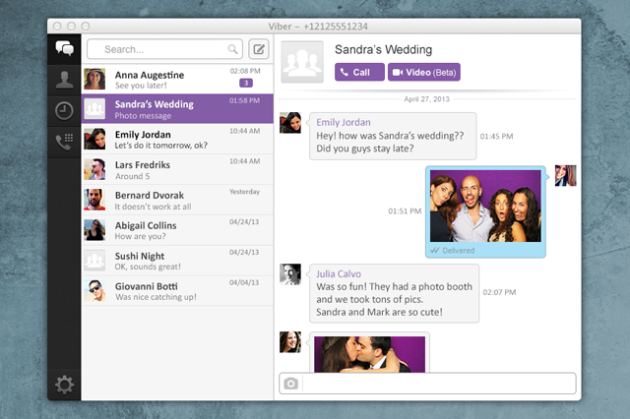The width and height of the screenshot is (630, 419).
Task: Open Settings gear icon
Action: pyautogui.click(x=64, y=384)
